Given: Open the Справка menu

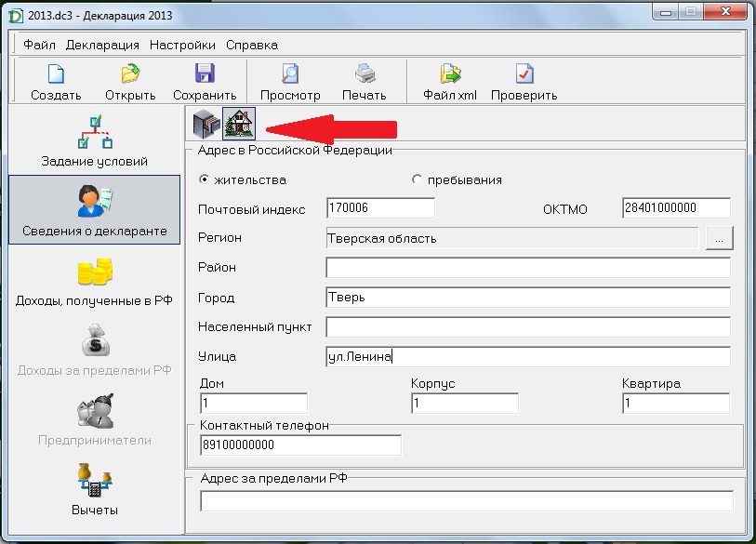Looking at the screenshot, I should click(252, 45).
